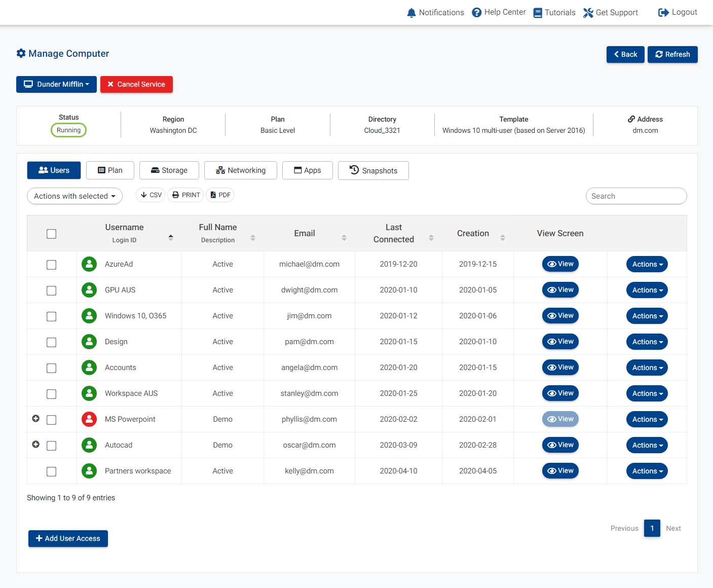Image resolution: width=713 pixels, height=588 pixels.
Task: Click the Add User Access button
Action: click(68, 538)
